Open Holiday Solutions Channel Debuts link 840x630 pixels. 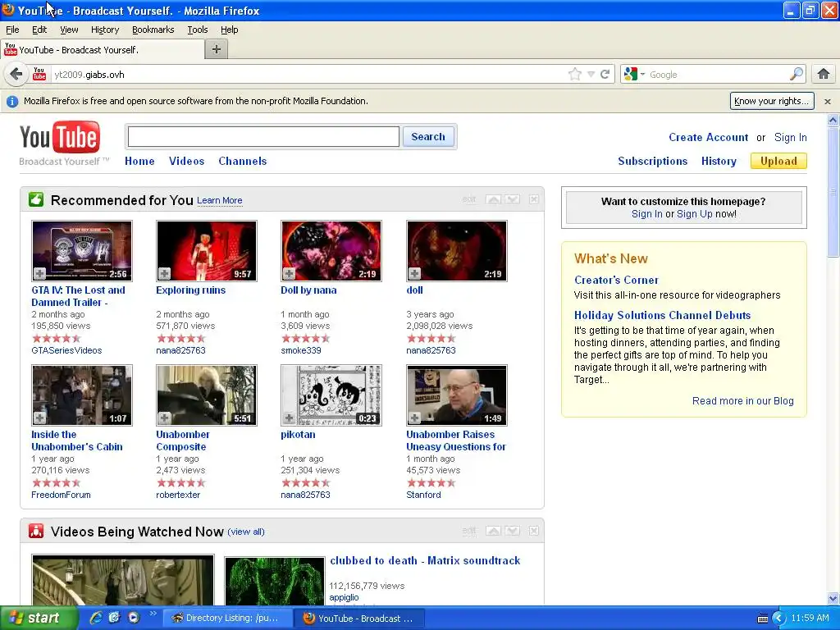[662, 315]
